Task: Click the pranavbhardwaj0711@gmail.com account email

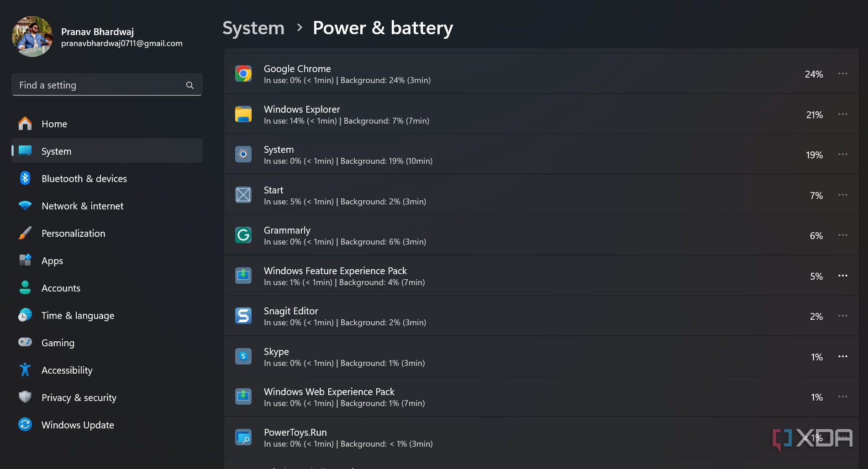Action: (x=122, y=43)
